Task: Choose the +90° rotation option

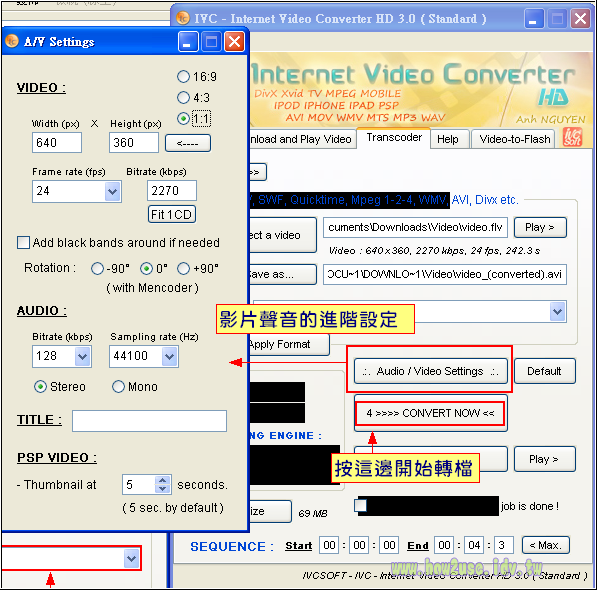Action: coord(183,268)
